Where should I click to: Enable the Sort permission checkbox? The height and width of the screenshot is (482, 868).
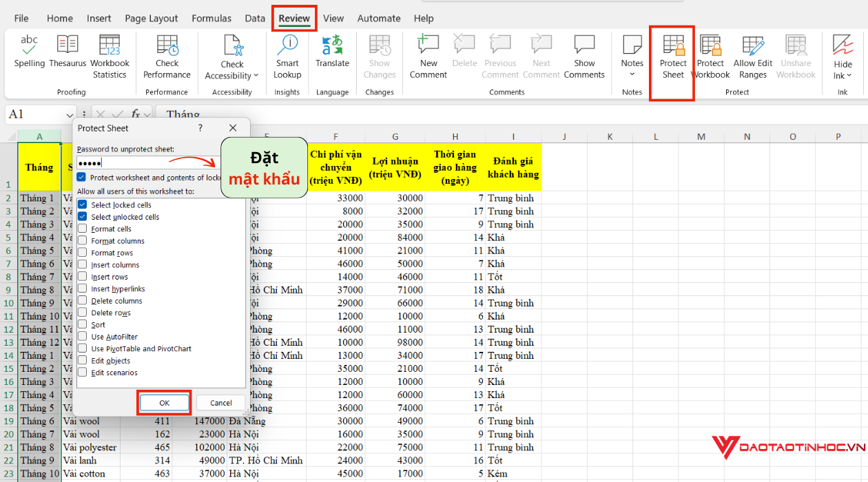[x=83, y=325]
